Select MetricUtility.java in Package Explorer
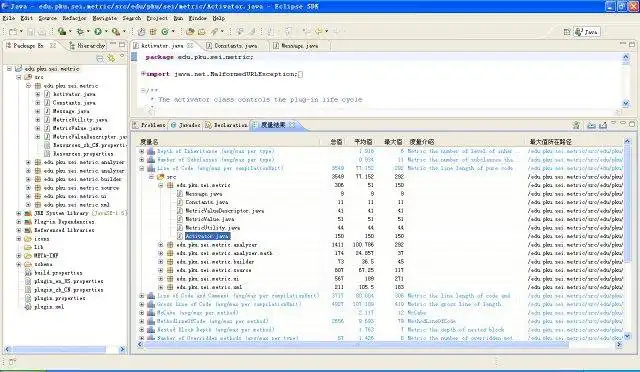The image size is (640, 372). click(80, 120)
